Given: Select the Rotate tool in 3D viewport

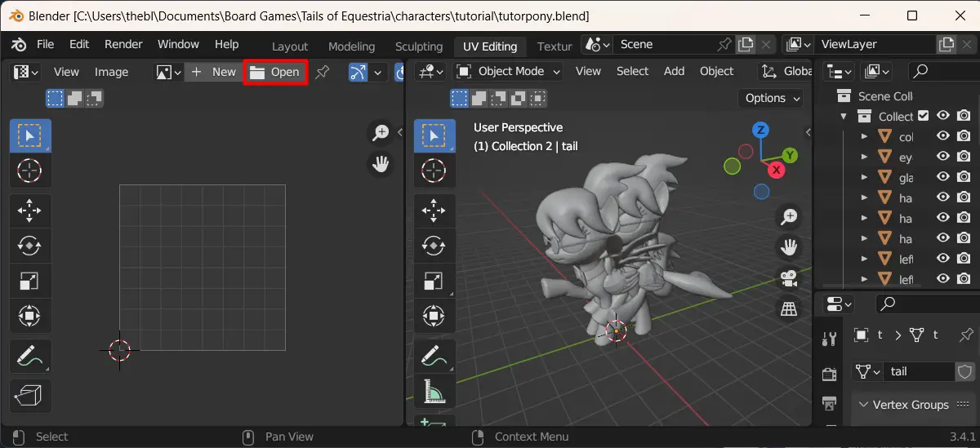Looking at the screenshot, I should pos(434,245).
